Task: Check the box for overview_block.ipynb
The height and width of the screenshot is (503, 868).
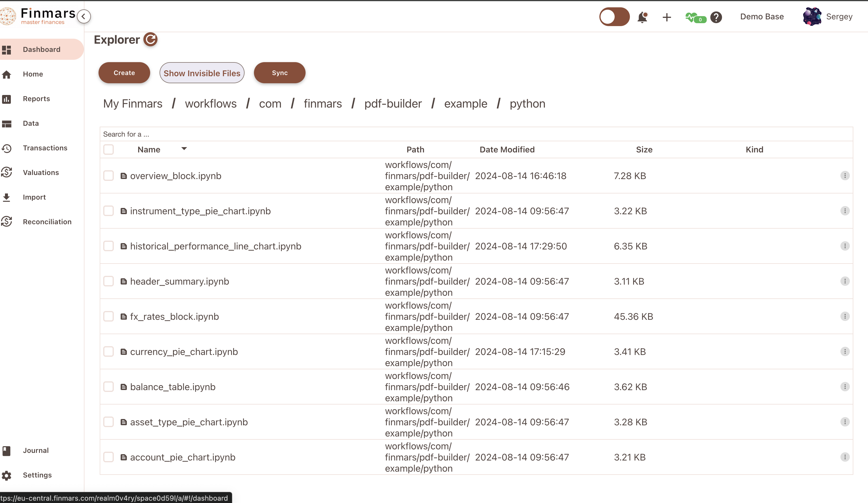Action: (x=108, y=176)
